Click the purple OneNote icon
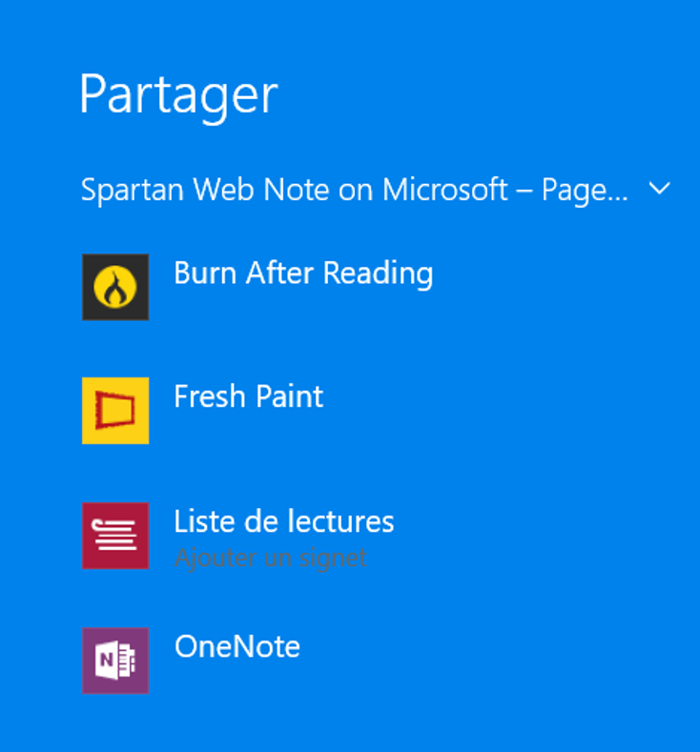Viewport: 700px width, 752px height. (115, 660)
